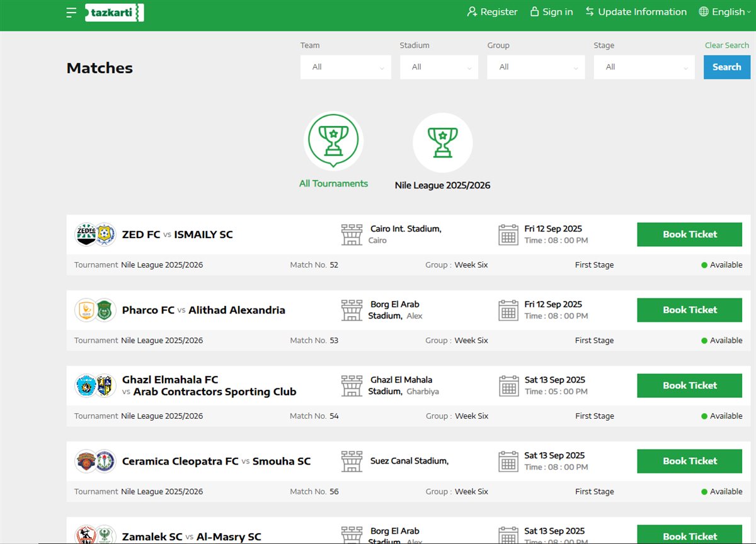This screenshot has width=756, height=544.
Task: Click Ghazl Elmahala FC team logo
Action: 86,385
